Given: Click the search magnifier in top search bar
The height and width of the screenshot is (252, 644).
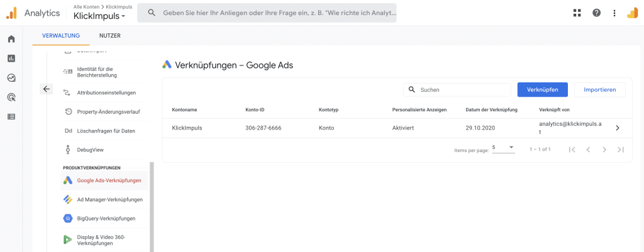Looking at the screenshot, I should coord(152,13).
